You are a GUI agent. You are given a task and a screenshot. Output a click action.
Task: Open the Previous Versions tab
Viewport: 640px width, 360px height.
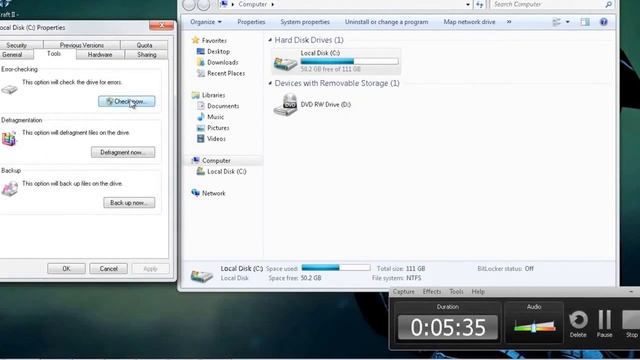coord(82,45)
